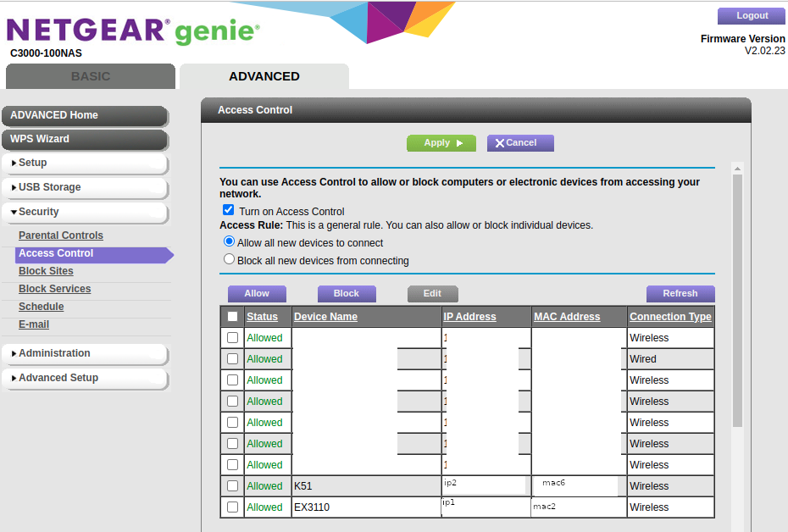Select Allow all new devices to connect
This screenshot has height=532, width=788.
point(229,241)
